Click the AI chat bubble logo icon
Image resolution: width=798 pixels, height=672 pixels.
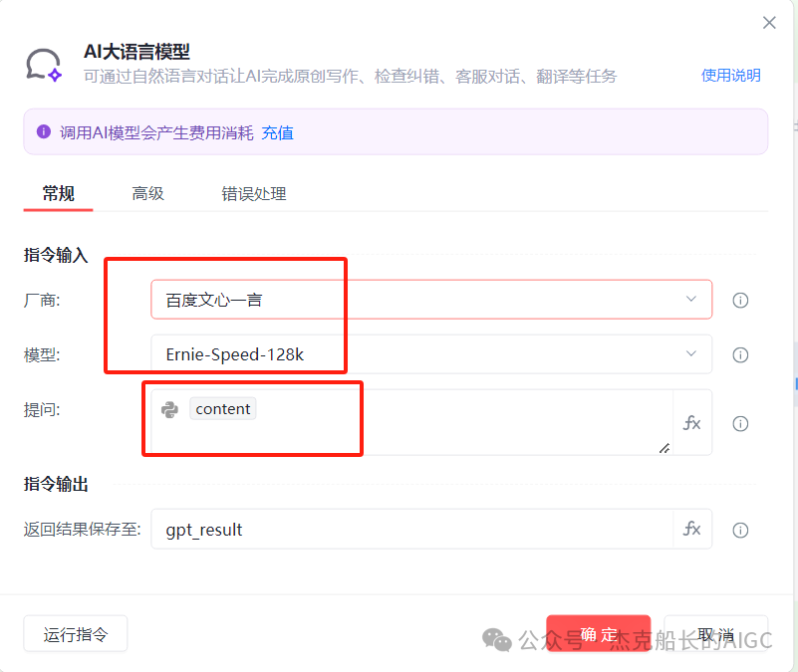click(x=44, y=65)
